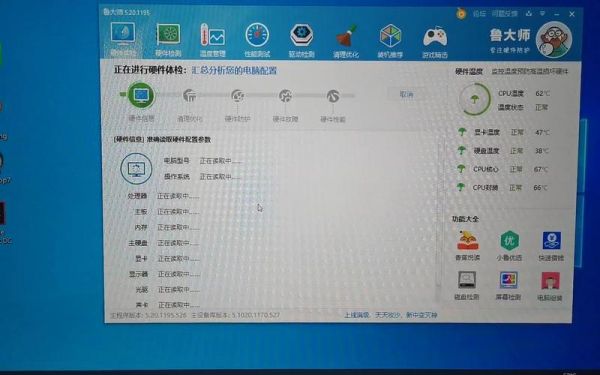Click the 鲁大师 logo text
This screenshot has width=600, height=375.
tap(509, 36)
